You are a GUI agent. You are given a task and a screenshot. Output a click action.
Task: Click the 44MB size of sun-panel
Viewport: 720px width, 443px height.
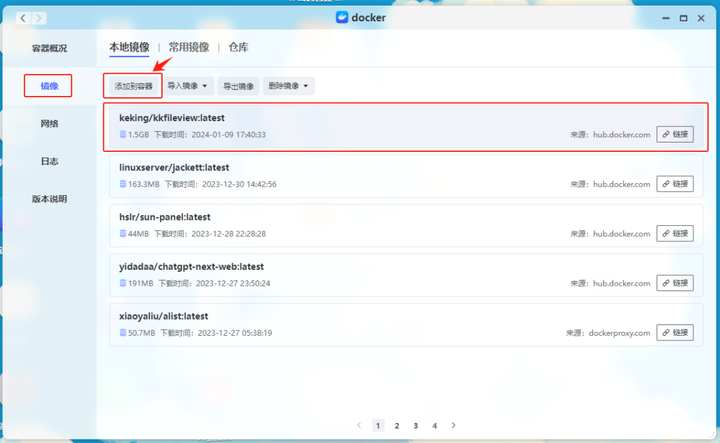coord(139,234)
